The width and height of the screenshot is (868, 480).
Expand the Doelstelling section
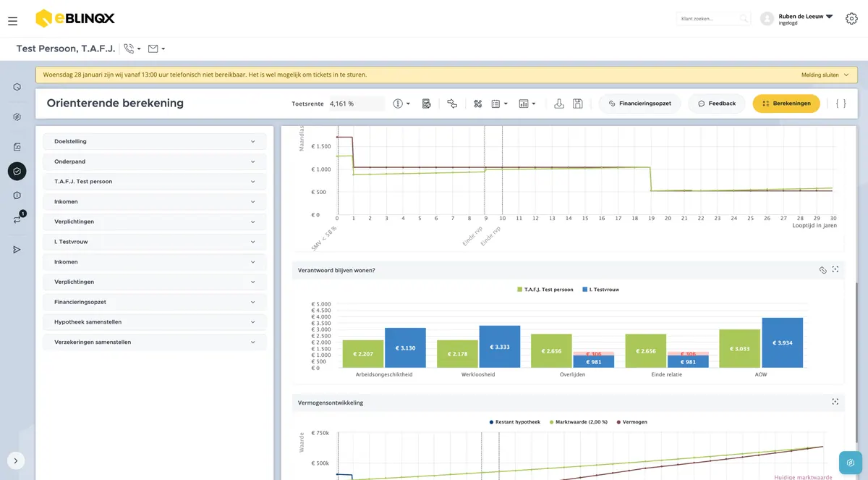(155, 141)
